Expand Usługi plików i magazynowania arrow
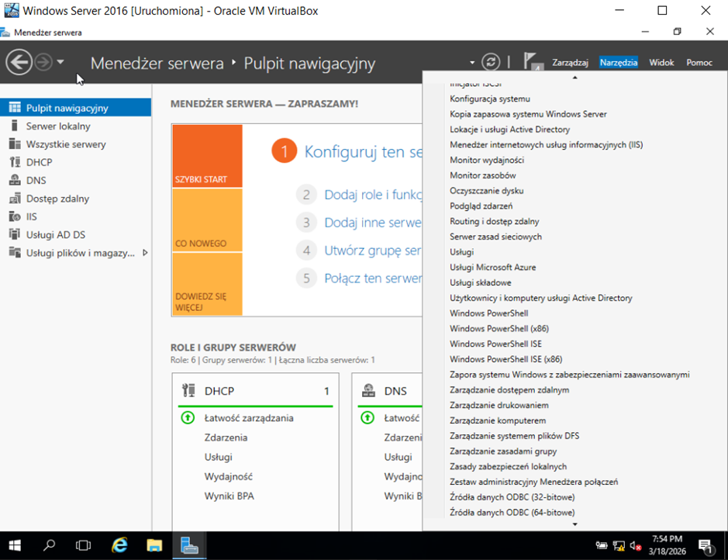The height and width of the screenshot is (560, 728). [x=145, y=253]
